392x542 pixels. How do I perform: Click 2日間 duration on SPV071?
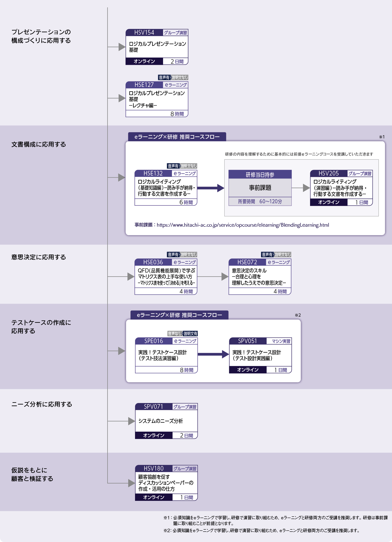pyautogui.click(x=186, y=435)
